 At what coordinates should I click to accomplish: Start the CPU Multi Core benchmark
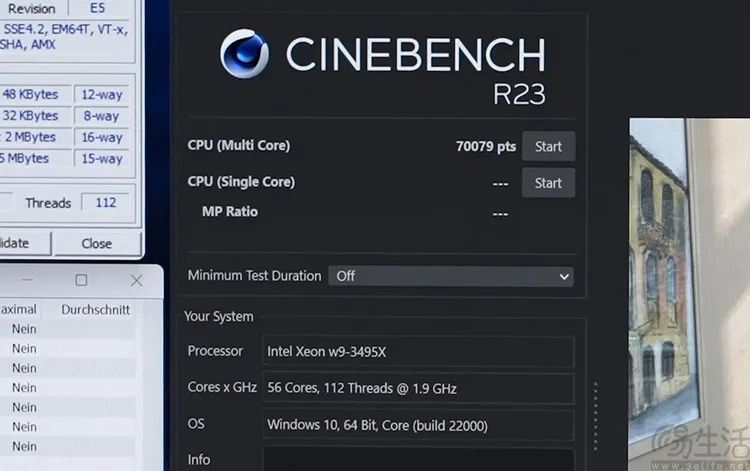548,146
